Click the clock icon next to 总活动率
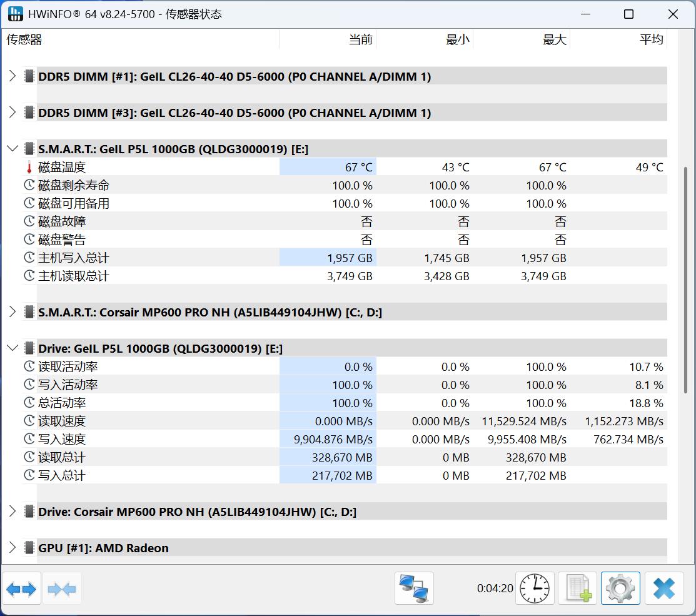The image size is (696, 616). [29, 403]
